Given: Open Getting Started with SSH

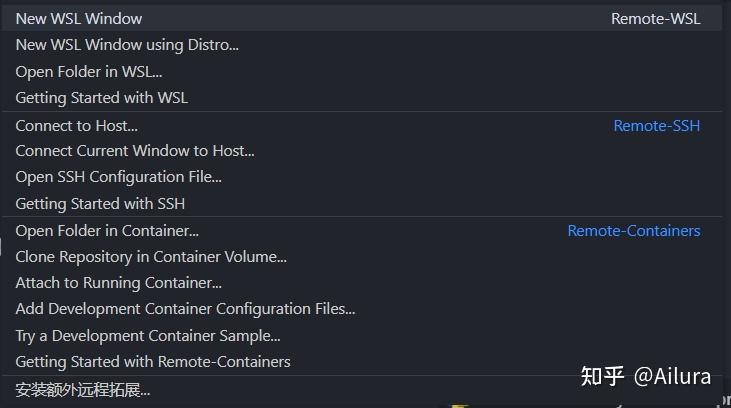Looking at the screenshot, I should (x=100, y=203).
